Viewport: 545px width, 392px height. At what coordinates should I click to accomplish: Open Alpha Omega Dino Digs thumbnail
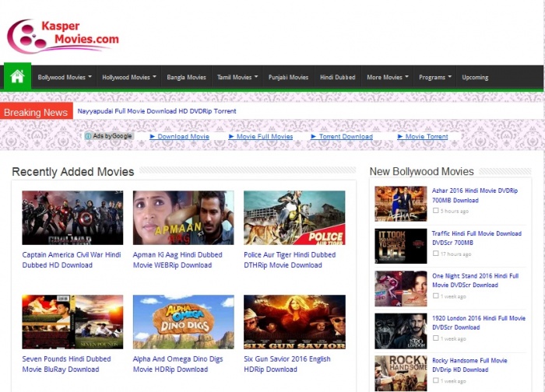coord(184,322)
